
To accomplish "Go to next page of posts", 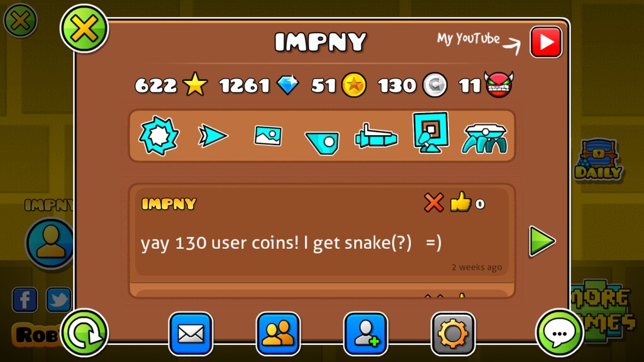I will pos(541,241).
